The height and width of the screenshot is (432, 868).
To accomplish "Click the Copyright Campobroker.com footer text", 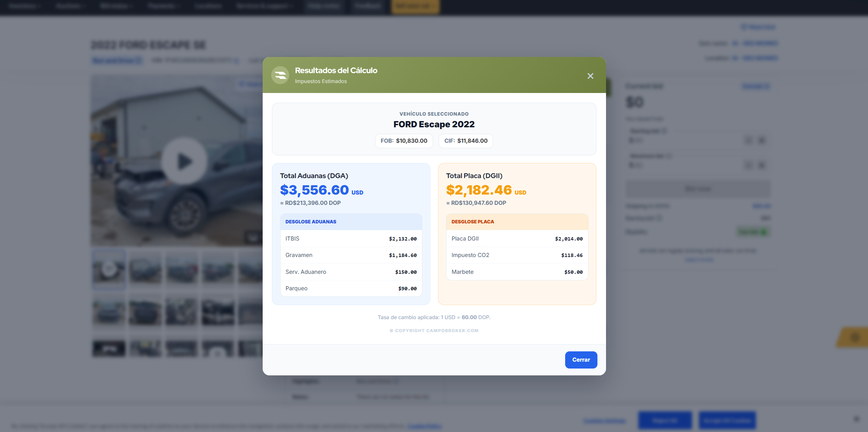I will pos(434,331).
